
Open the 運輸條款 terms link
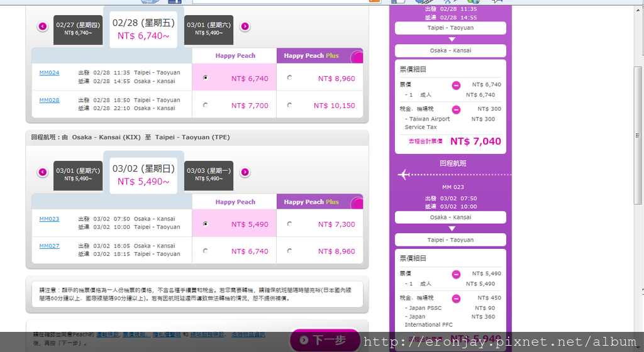click(x=108, y=335)
